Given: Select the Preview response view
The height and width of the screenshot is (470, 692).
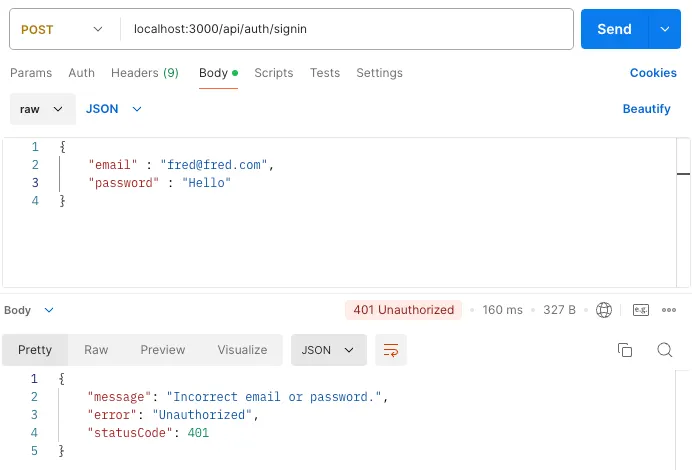Looking at the screenshot, I should (162, 350).
